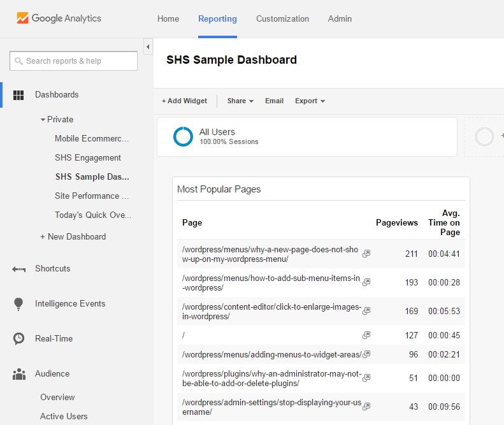Click the Shortcuts arrow icon
This screenshot has height=425, width=504.
click(18, 269)
